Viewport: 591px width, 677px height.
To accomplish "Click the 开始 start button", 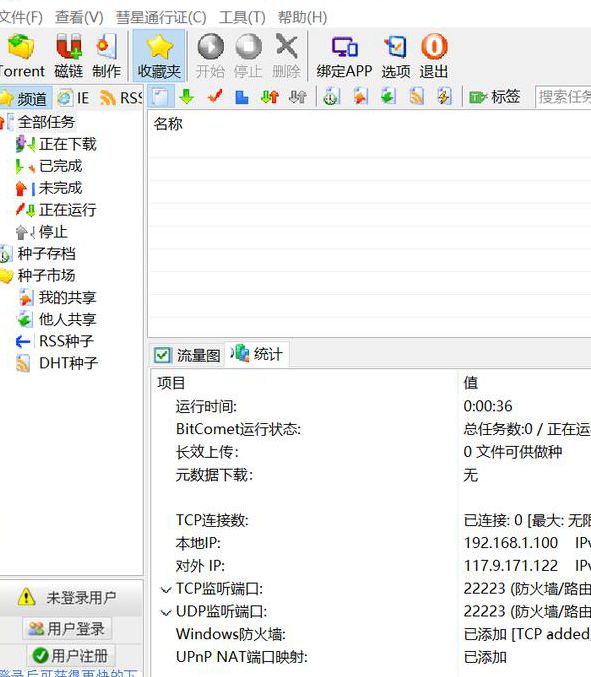I will tap(210, 56).
